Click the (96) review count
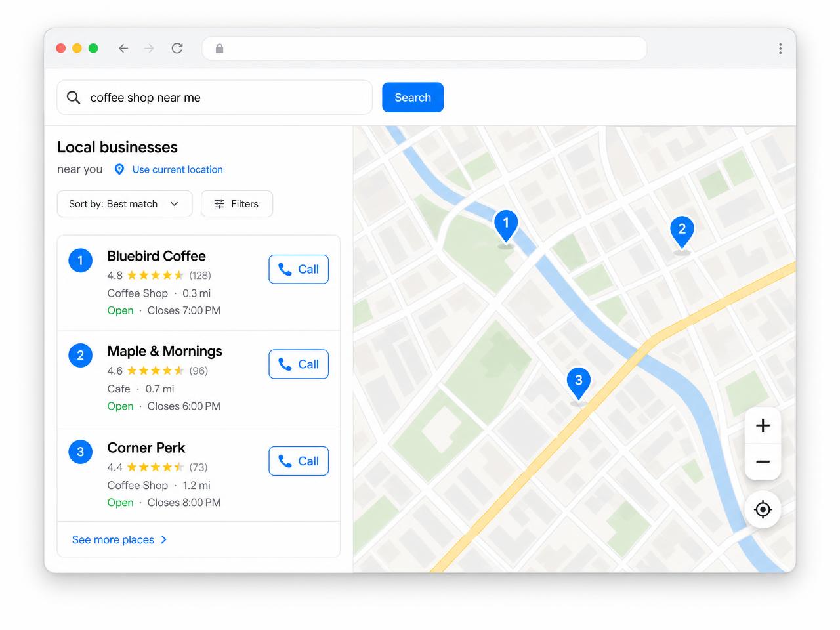840x630 pixels. [199, 371]
